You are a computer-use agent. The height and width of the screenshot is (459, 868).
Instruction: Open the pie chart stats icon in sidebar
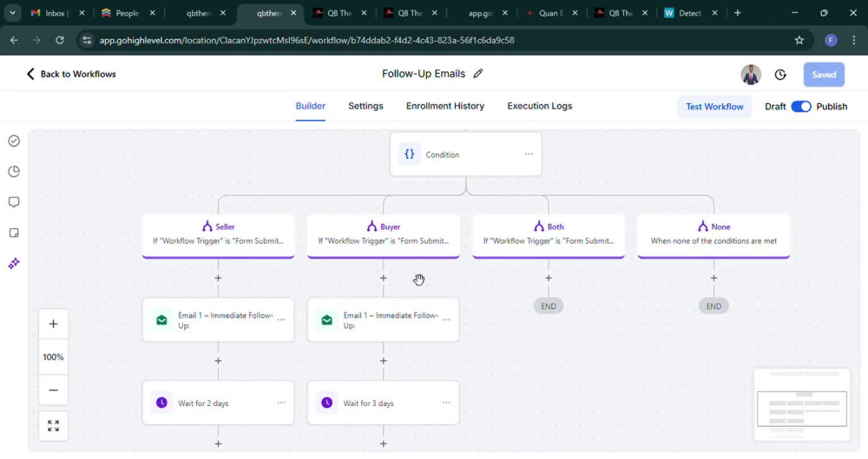pos(14,172)
